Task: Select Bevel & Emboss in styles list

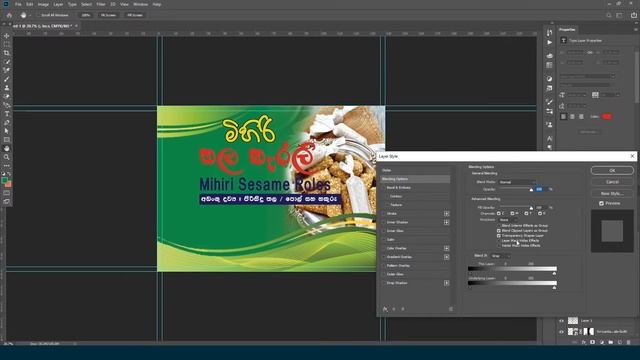Action: point(399,187)
